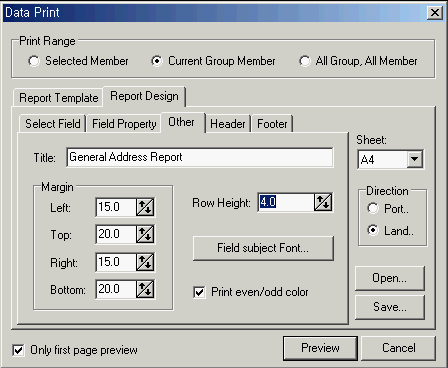Viewport: 448px width, 368px height.
Task: Click the Top margin value field
Action: [x=116, y=234]
